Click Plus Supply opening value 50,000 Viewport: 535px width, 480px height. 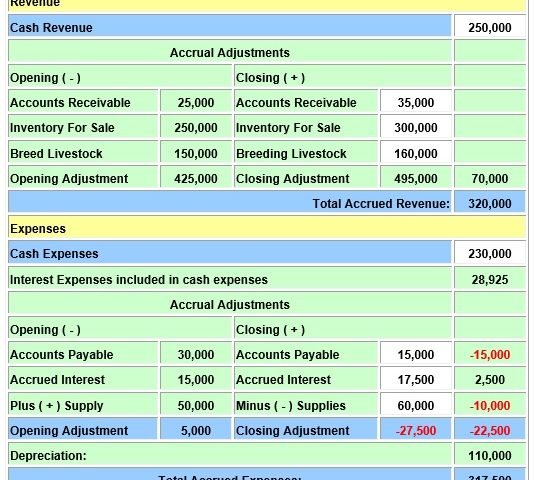tap(196, 405)
